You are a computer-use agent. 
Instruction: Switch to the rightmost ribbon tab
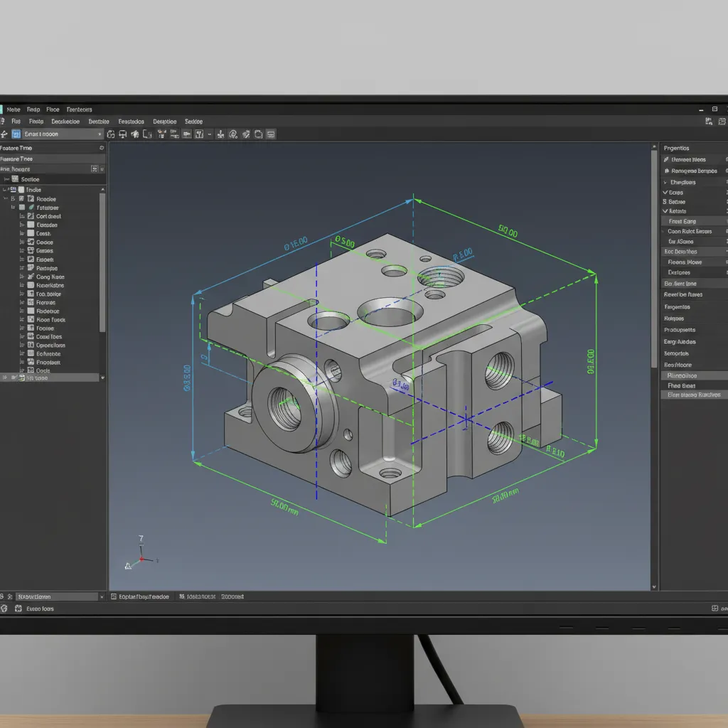(193, 121)
